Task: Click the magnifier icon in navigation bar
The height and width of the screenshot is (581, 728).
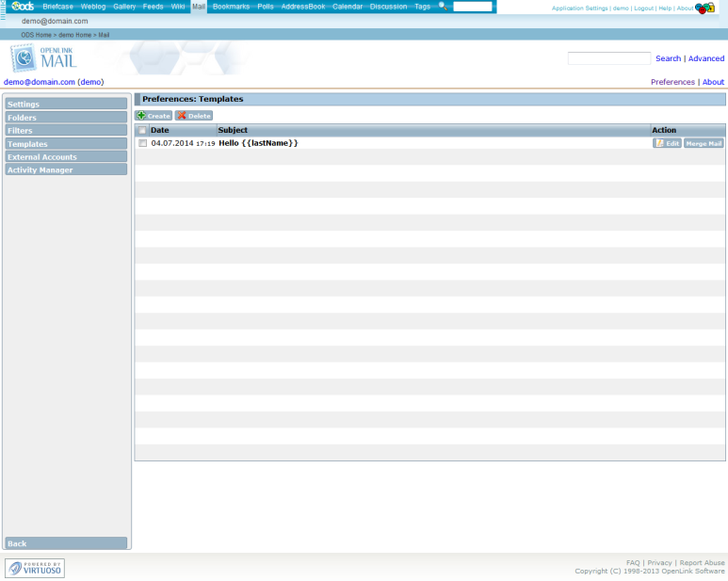Action: pos(443,7)
